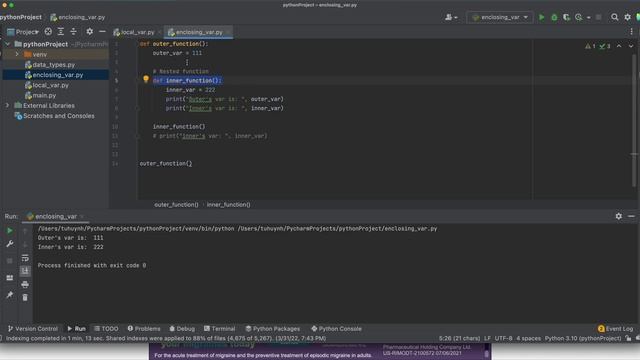This screenshot has height=360, width=640.
Task: Open wrench run configuration icon
Action: [10, 244]
